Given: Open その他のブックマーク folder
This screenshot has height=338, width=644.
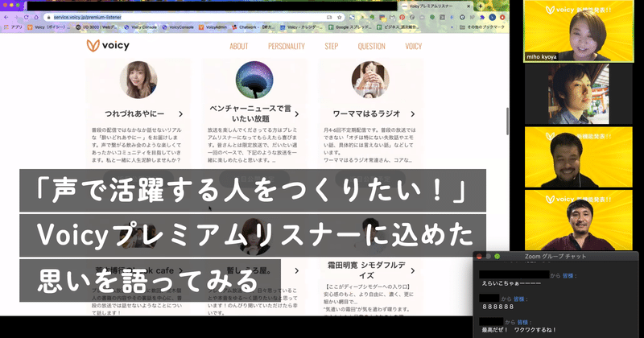Looking at the screenshot, I should click(x=481, y=27).
